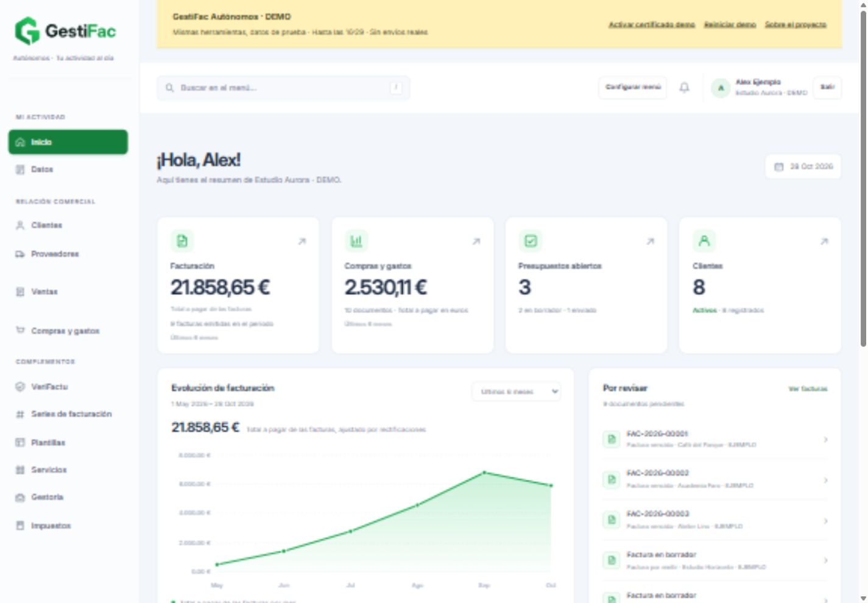Click the search magnifier icon
The height and width of the screenshot is (603, 868).
click(x=170, y=88)
